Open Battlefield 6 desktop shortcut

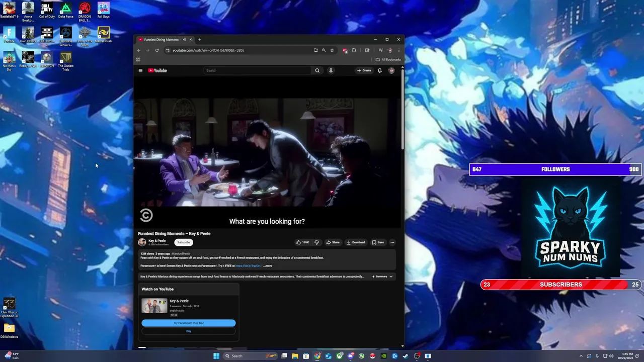[9, 11]
